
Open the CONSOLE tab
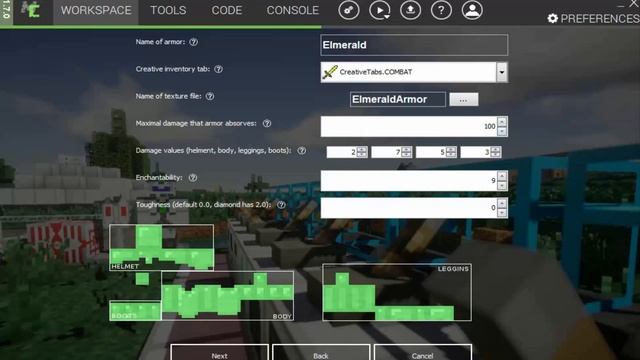293,11
